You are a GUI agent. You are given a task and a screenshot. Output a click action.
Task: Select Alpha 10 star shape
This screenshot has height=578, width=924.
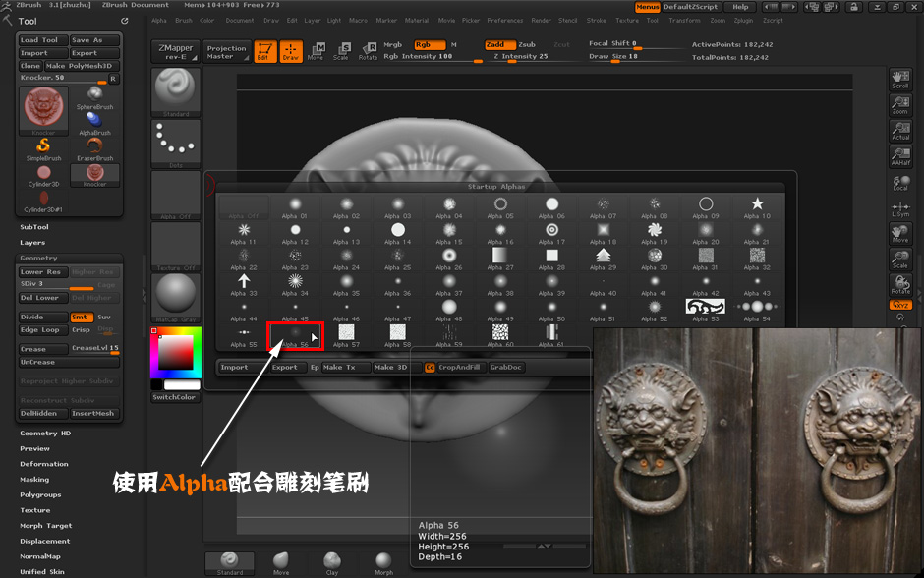[757, 208]
